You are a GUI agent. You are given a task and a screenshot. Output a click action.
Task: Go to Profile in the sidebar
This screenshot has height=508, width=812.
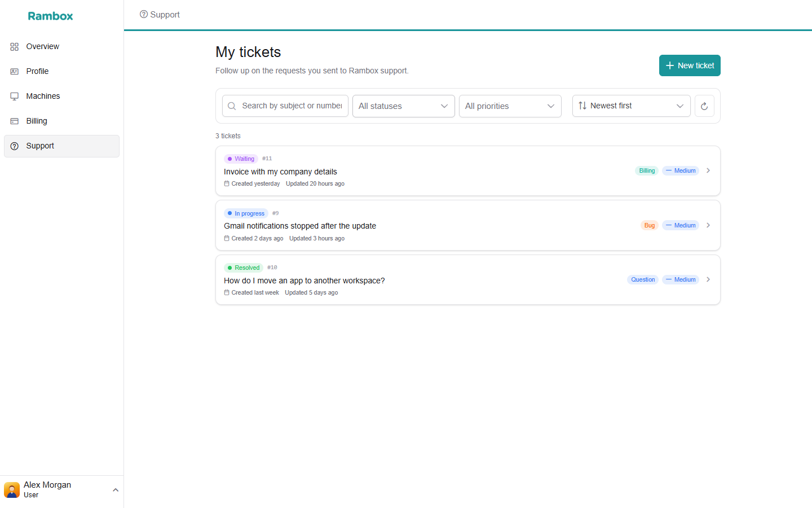click(62, 72)
